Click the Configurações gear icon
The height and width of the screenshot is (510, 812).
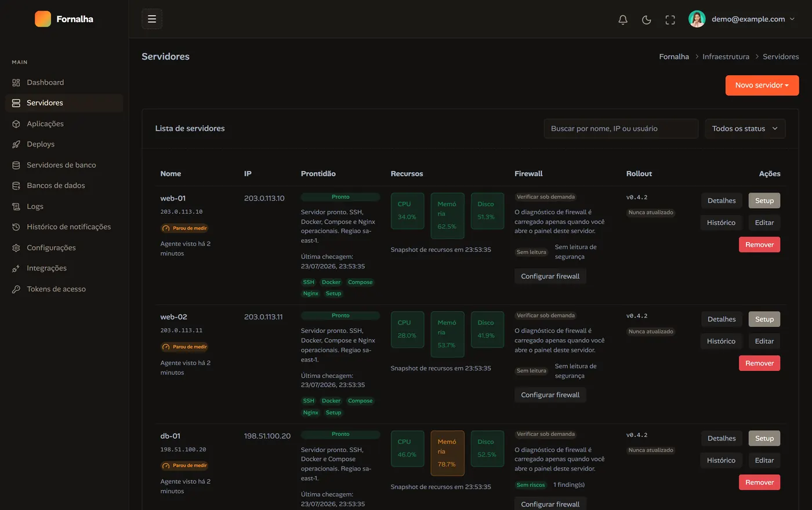point(16,248)
